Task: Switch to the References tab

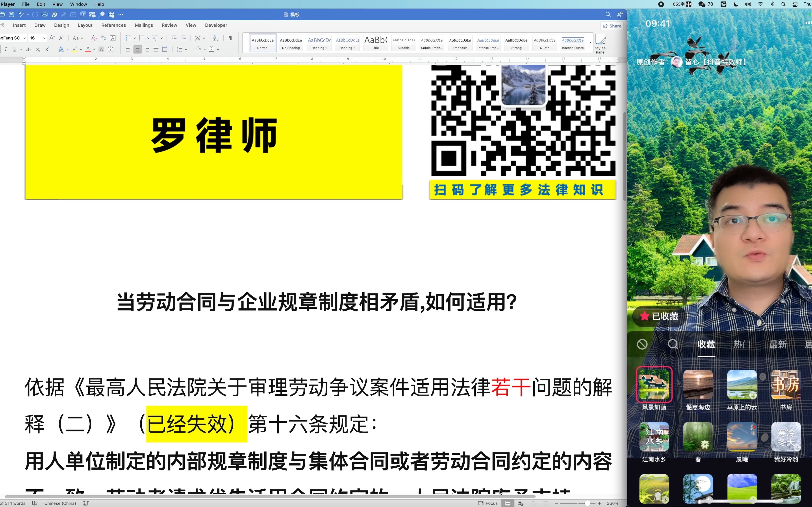Action: (x=113, y=25)
